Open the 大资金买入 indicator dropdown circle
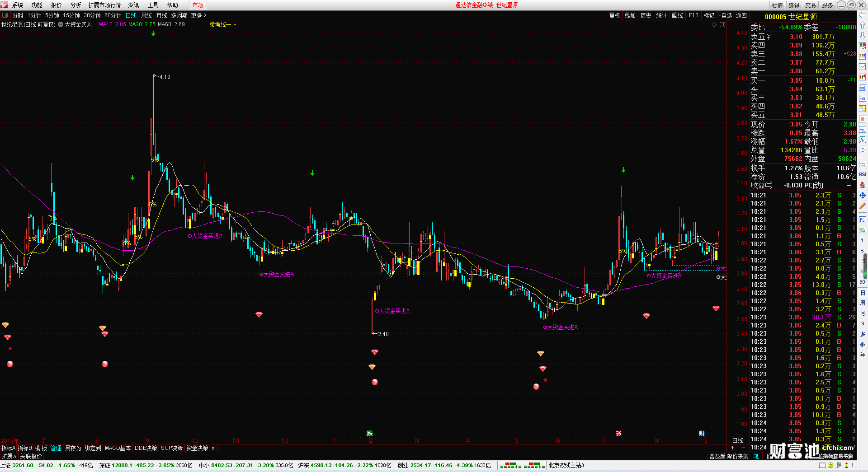The image size is (868, 472). pyautogui.click(x=61, y=25)
